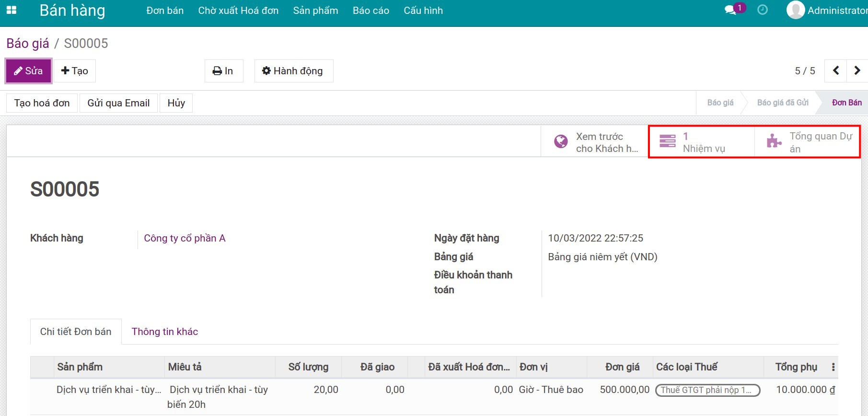
Task: Click the Tạo create button
Action: (x=75, y=71)
